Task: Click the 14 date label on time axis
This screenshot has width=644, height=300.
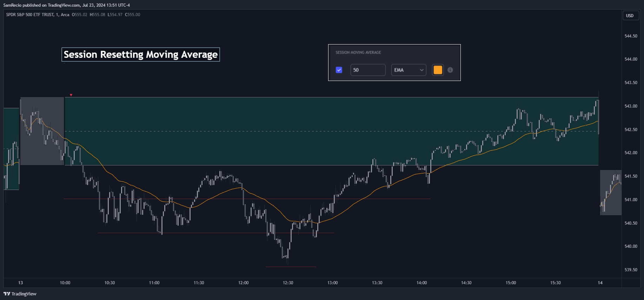Action: 600,283
